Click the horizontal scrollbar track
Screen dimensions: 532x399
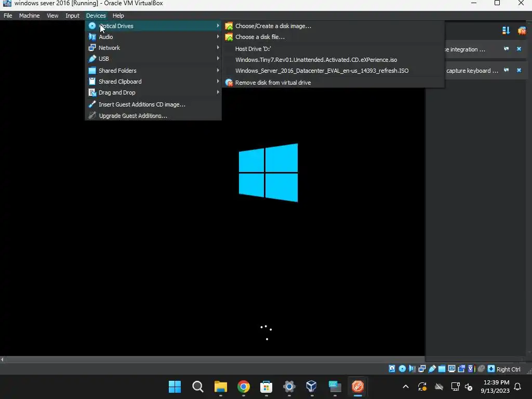coord(215,360)
